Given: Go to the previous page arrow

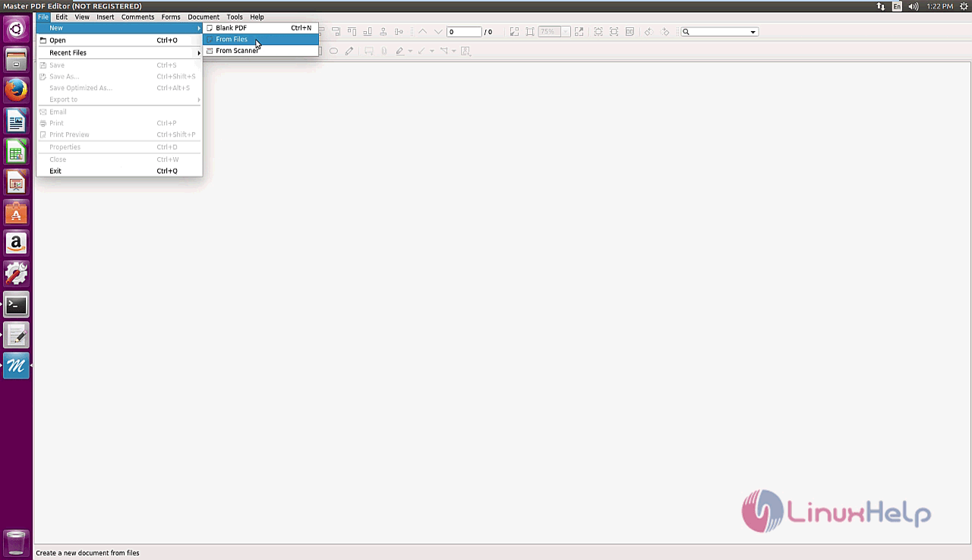Looking at the screenshot, I should coord(423,32).
